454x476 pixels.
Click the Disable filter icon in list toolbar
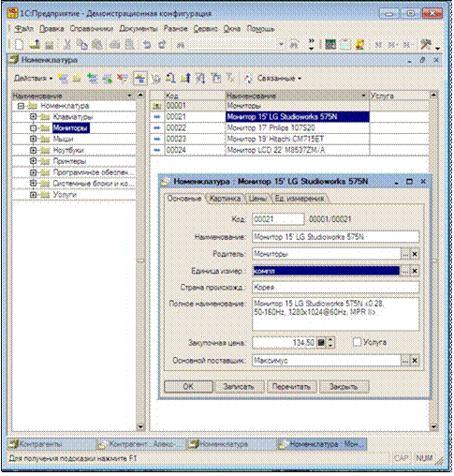pyautogui.click(x=230, y=78)
